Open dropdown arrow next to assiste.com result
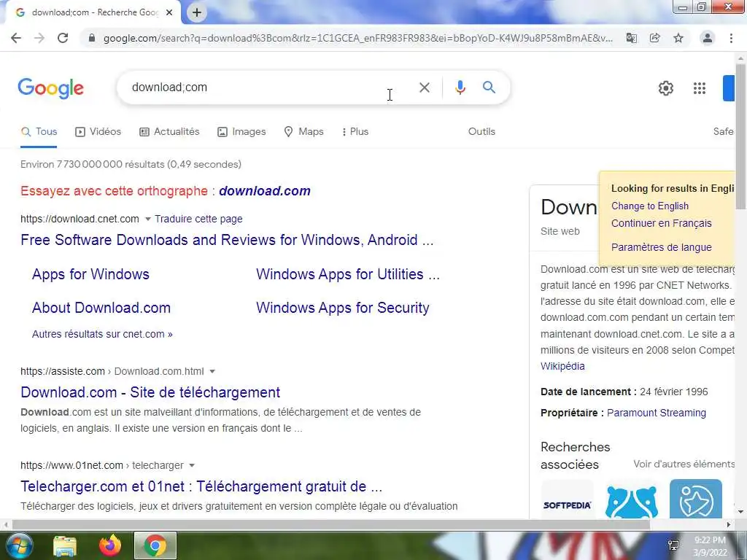This screenshot has height=560, width=747. [212, 371]
